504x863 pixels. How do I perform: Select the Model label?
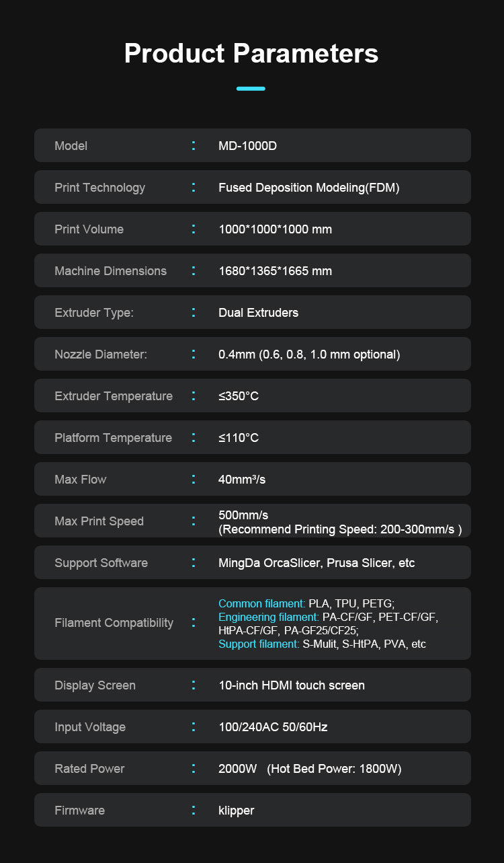tap(71, 146)
